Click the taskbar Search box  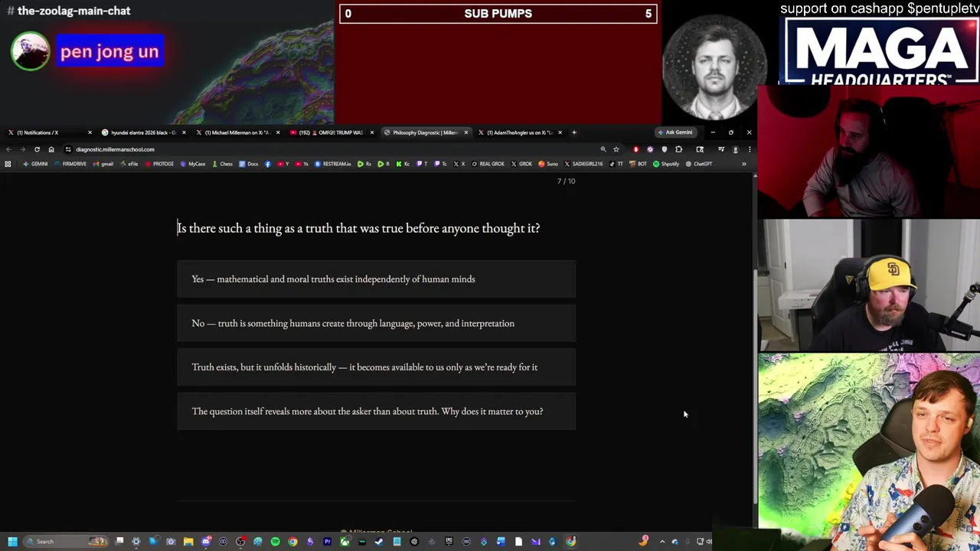click(65, 542)
